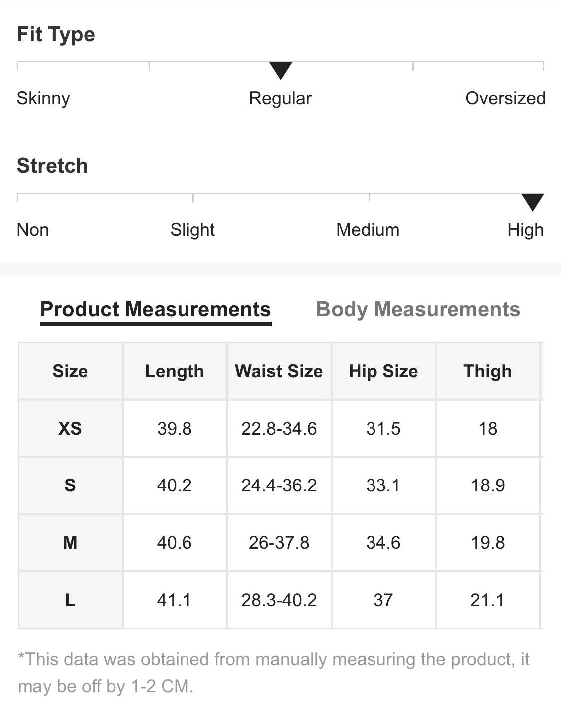Click the Fit Type triangle marker

click(281, 70)
